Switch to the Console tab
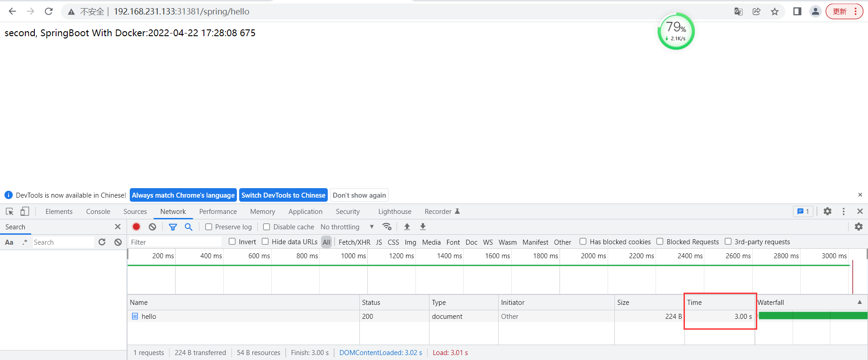The height and width of the screenshot is (360, 868). coord(98,212)
